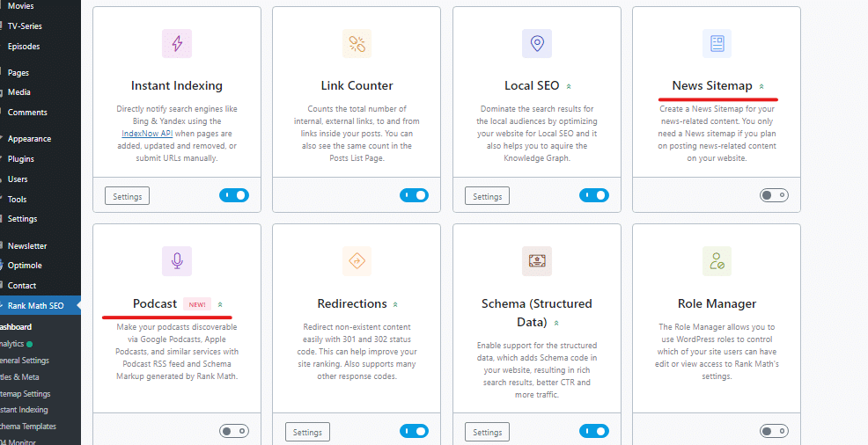Screen dimensions: 868x445
Task: Turn off the Link Counter module
Action: (414, 195)
